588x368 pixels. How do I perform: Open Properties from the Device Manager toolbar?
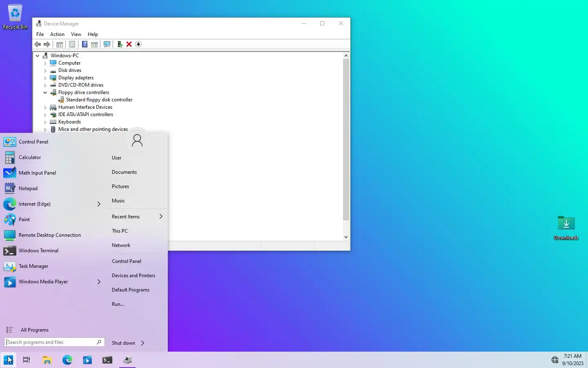[72, 44]
